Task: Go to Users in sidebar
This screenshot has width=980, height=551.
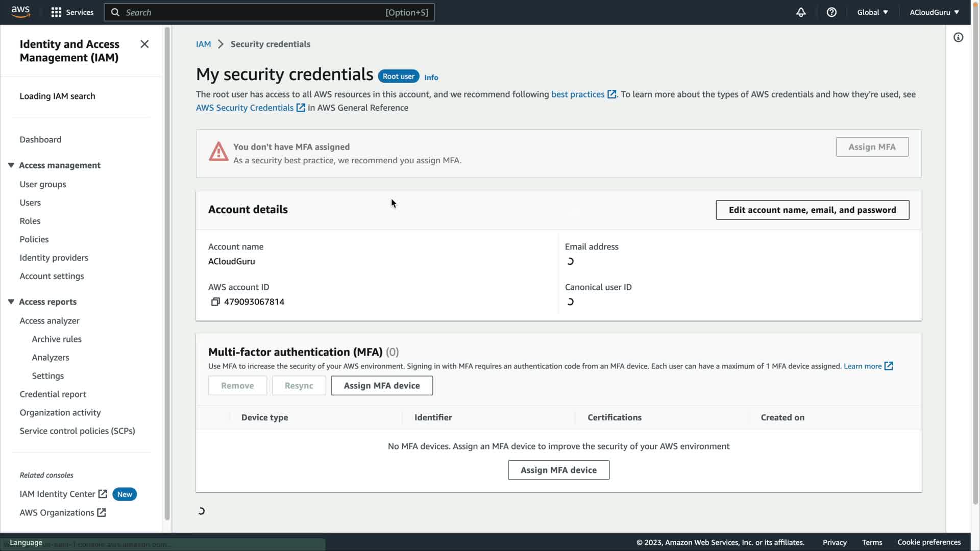Action: pyautogui.click(x=30, y=203)
